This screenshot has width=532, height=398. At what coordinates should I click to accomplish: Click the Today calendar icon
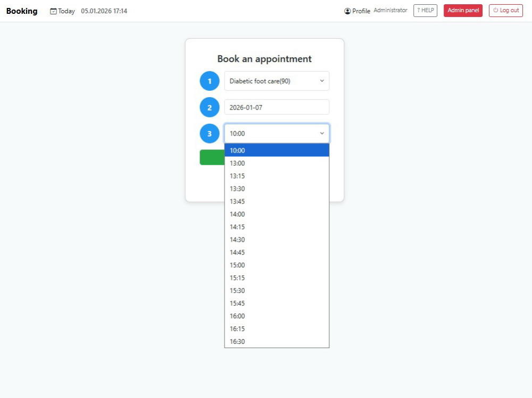pyautogui.click(x=53, y=11)
